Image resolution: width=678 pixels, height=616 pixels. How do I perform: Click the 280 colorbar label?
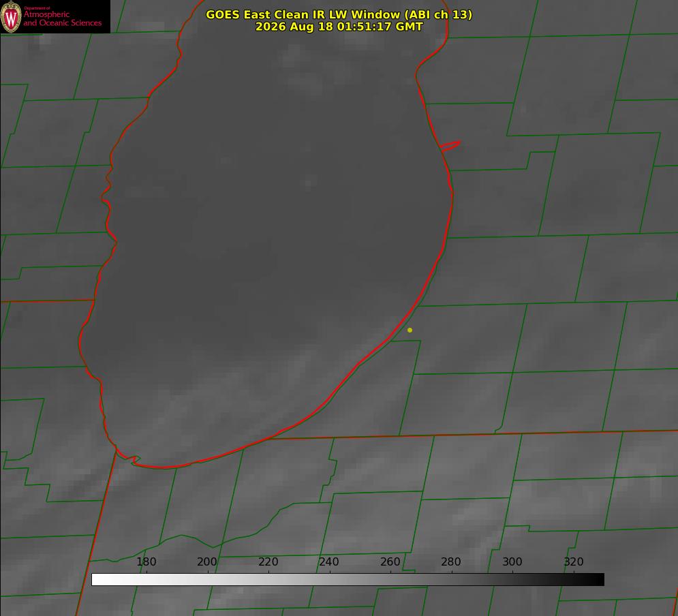click(451, 561)
